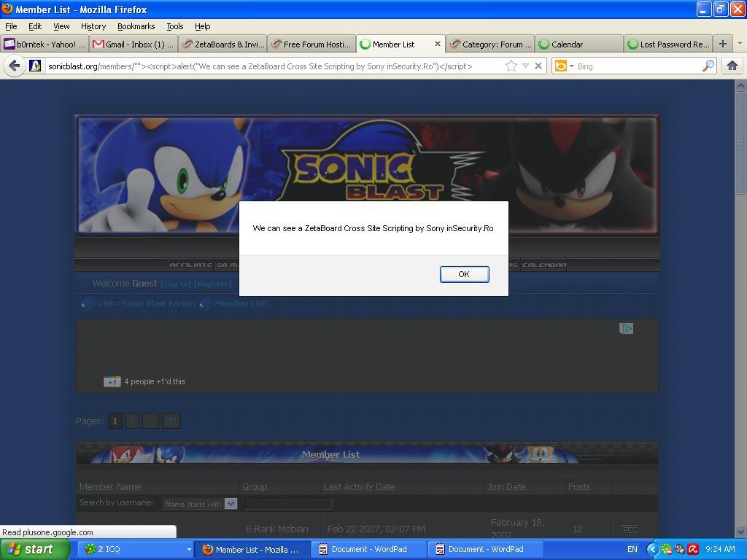This screenshot has height=560, width=747.
Task: Go to page 1 of members
Action: 115,421
